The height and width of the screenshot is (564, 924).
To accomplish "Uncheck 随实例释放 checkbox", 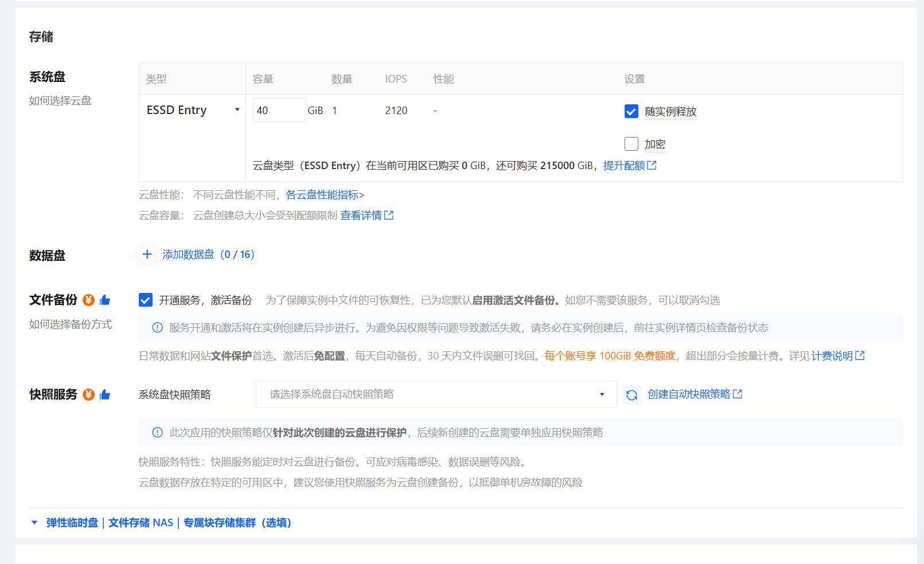I will tap(631, 111).
